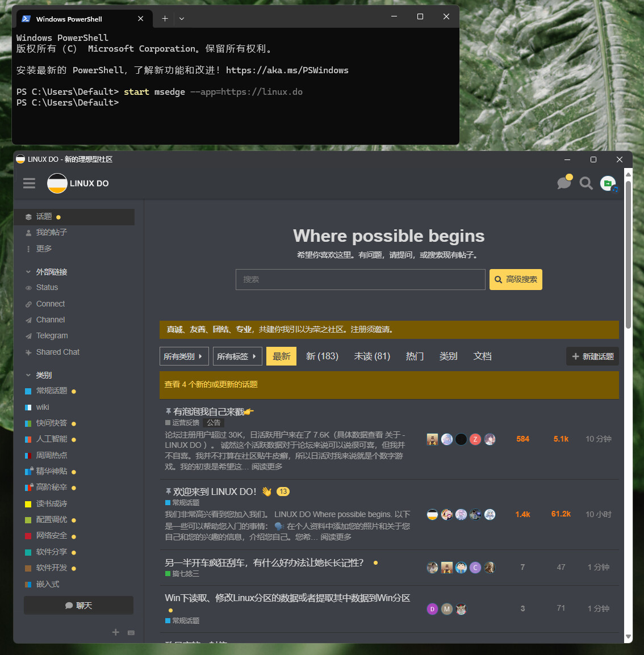Click the 高级搜索 button

tap(516, 279)
